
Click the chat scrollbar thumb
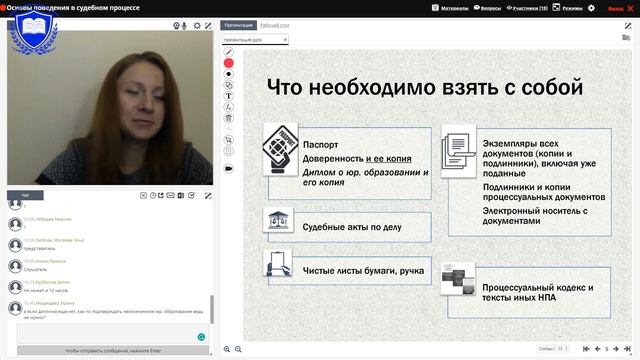[211, 309]
